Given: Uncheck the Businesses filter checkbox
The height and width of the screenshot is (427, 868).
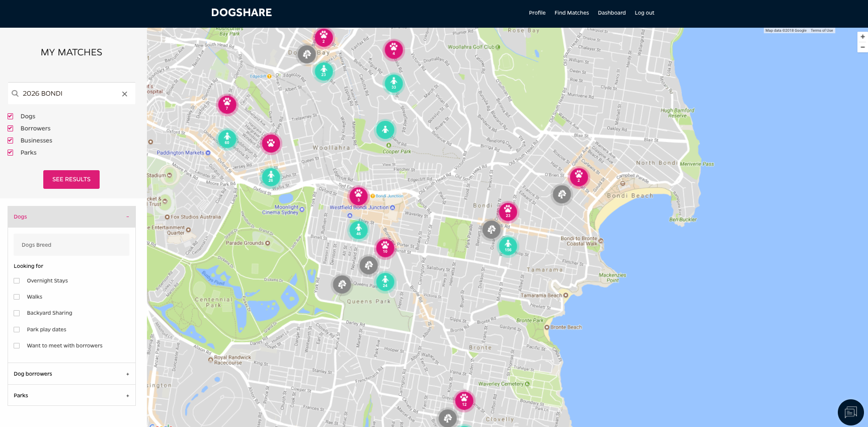Looking at the screenshot, I should click(x=10, y=140).
